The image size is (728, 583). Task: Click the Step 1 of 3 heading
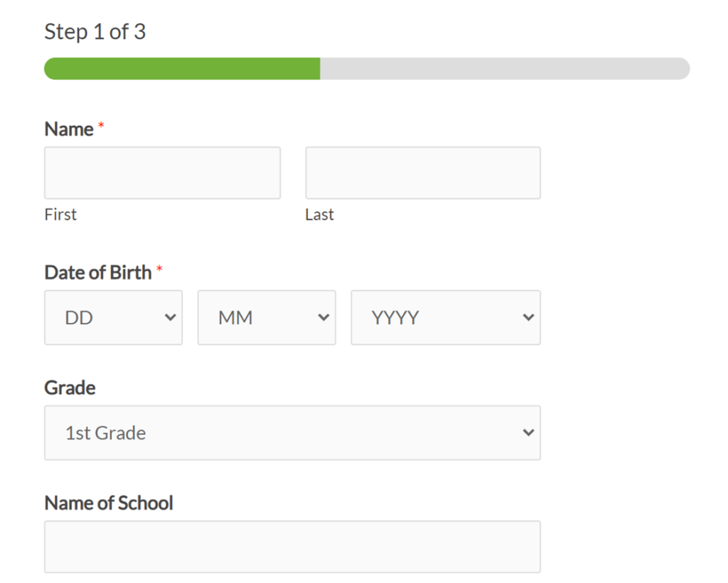coord(96,31)
